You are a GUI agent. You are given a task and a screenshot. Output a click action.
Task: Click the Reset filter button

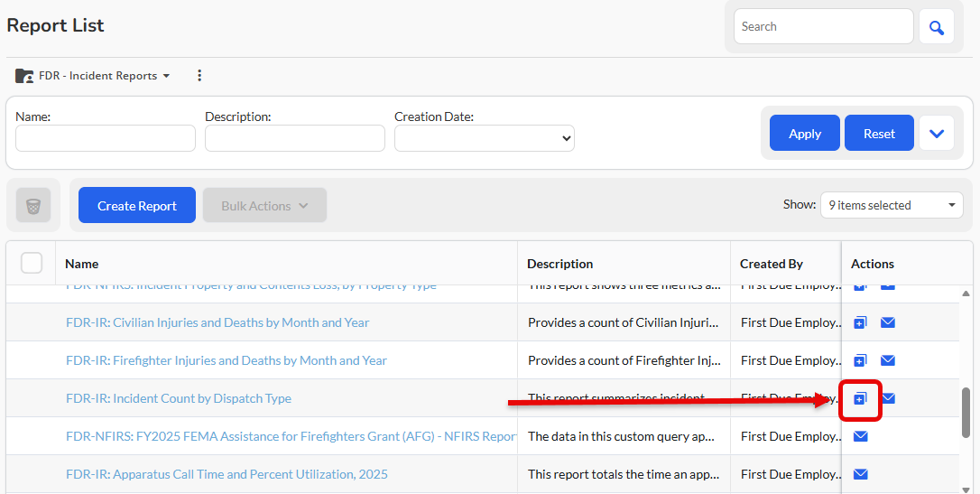(879, 133)
